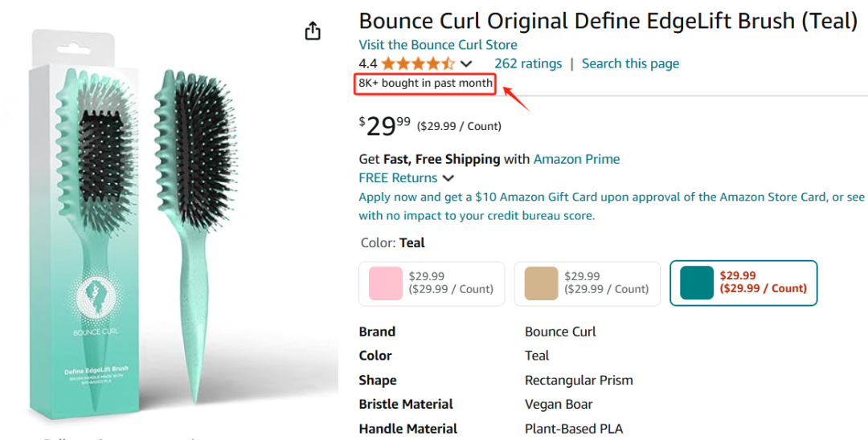Select the Teal color option
This screenshot has width=868, height=440.
pyautogui.click(x=743, y=283)
